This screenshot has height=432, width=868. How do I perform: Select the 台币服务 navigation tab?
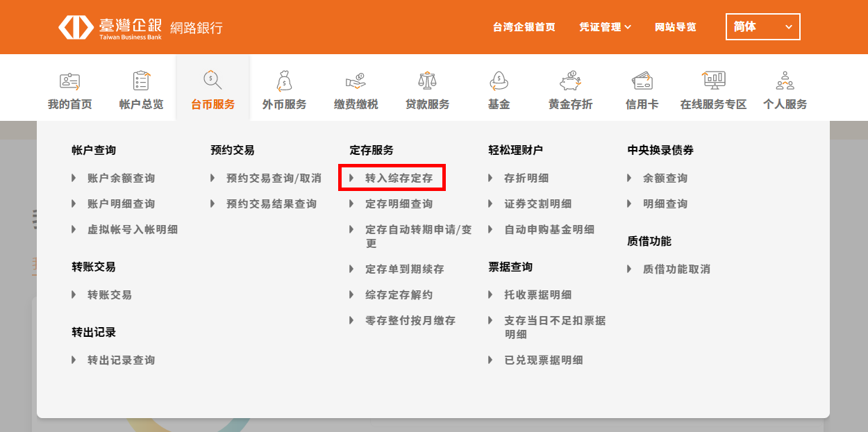click(212, 104)
